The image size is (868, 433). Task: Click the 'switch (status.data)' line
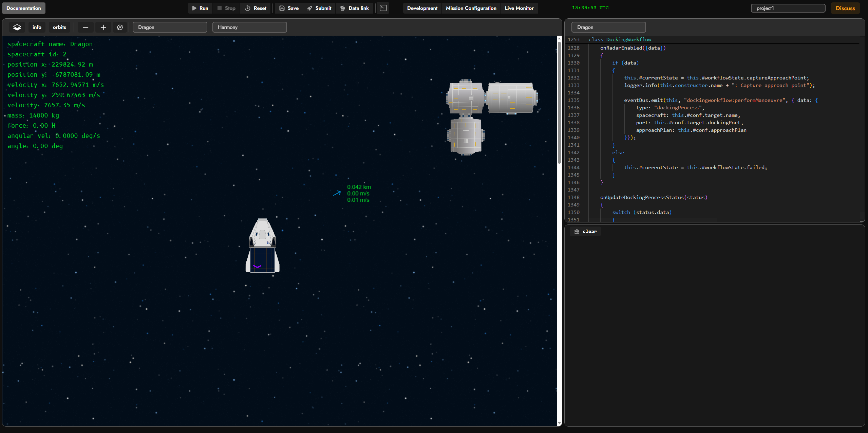(642, 212)
